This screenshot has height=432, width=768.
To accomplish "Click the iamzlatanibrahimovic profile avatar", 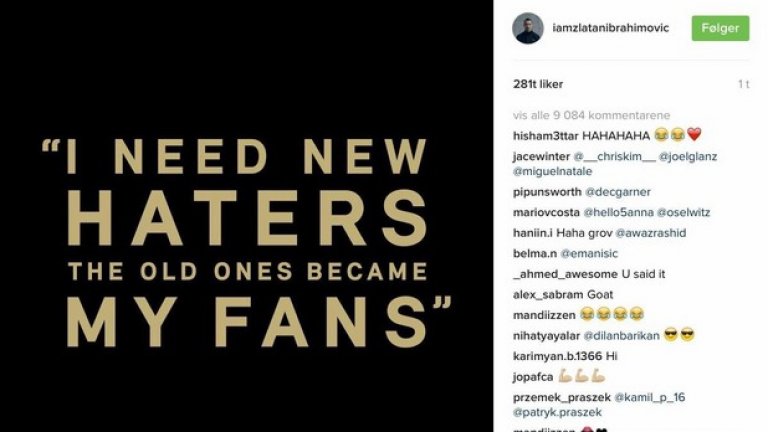I will pyautogui.click(x=527, y=28).
